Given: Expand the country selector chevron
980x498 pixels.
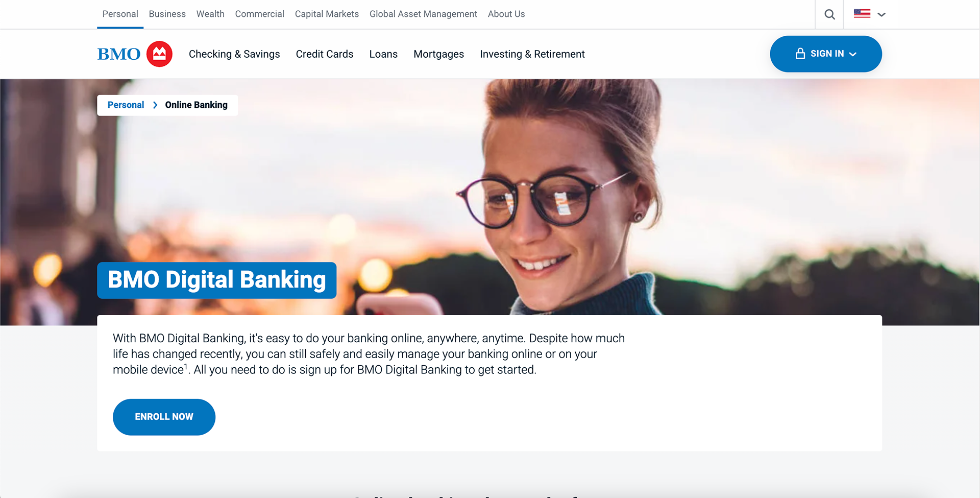Looking at the screenshot, I should coord(881,14).
